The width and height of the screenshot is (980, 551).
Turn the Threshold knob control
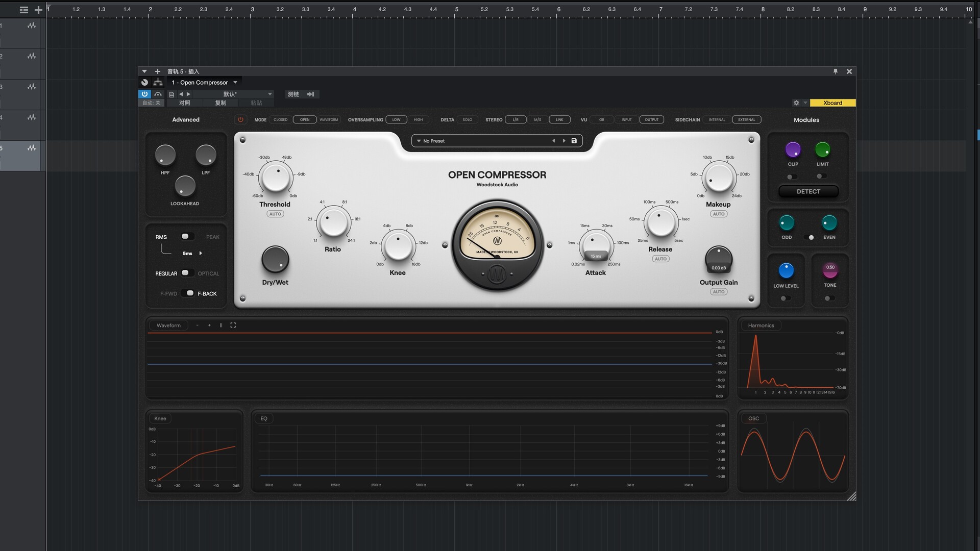click(275, 178)
